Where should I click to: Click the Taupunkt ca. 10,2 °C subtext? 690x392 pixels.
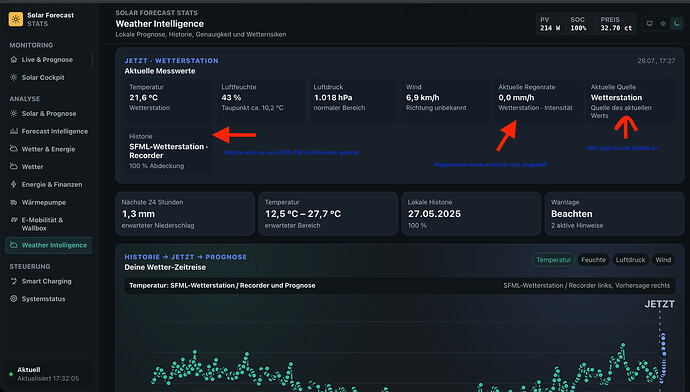[253, 108]
